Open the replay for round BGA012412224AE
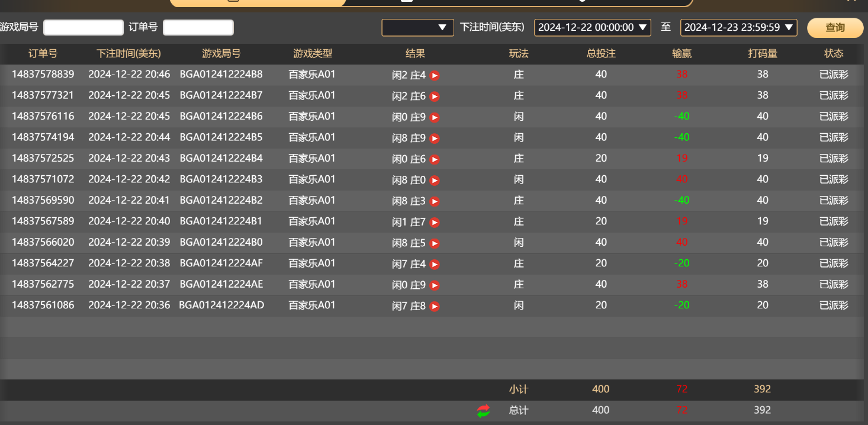 436,285
